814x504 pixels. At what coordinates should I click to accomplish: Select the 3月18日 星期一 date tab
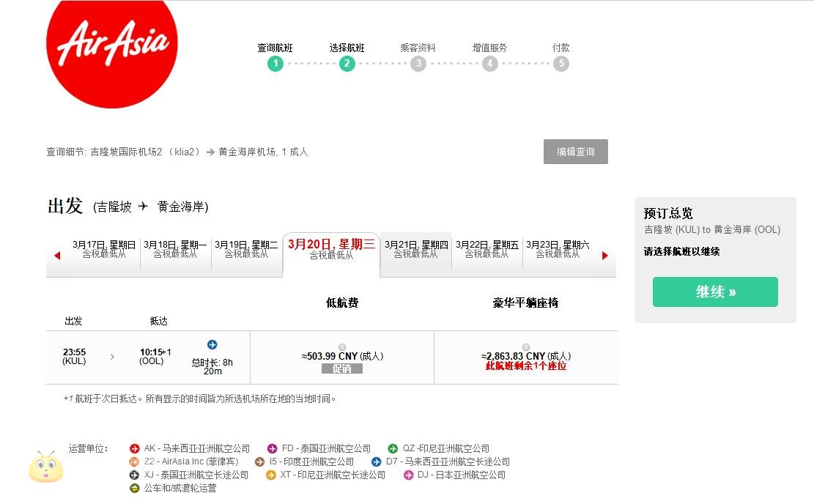[x=175, y=249]
